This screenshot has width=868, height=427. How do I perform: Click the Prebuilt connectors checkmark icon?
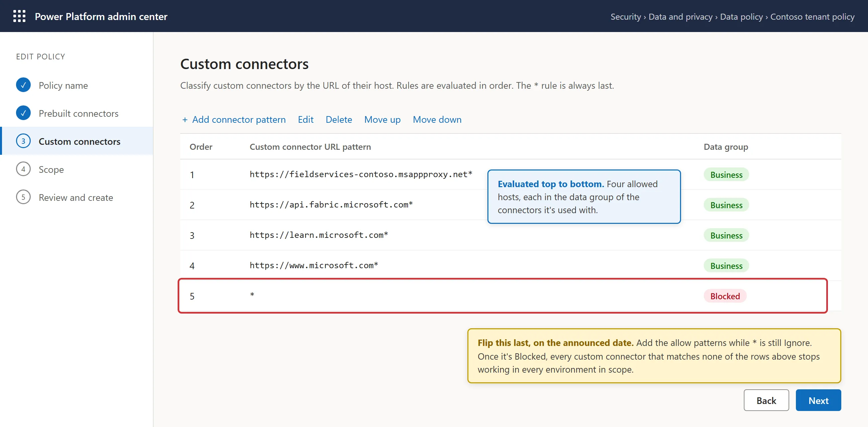coord(23,113)
